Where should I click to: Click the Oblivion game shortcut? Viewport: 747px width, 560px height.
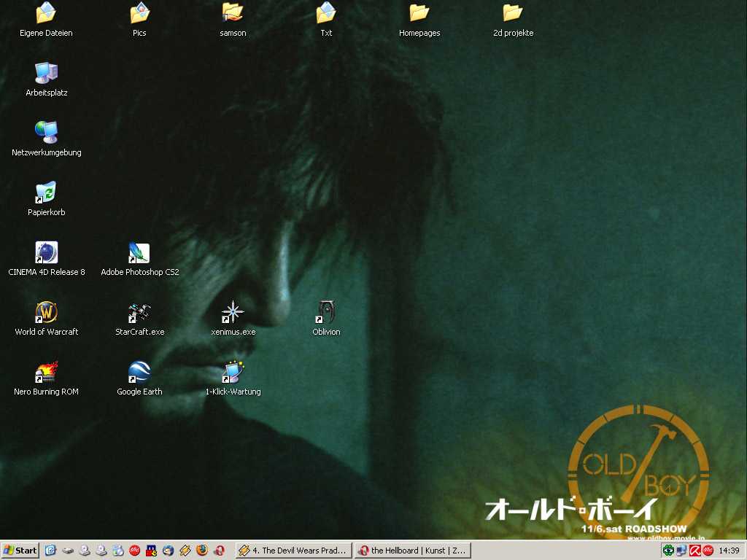coord(326,313)
